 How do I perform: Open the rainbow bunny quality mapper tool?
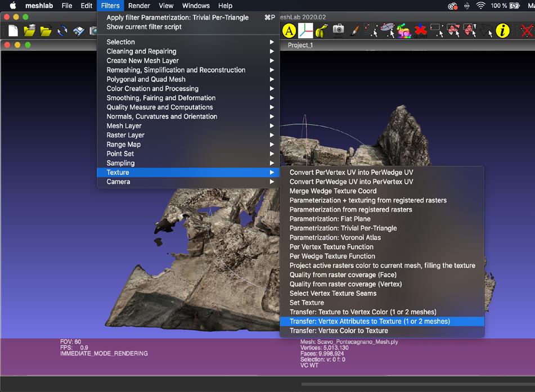click(403, 31)
